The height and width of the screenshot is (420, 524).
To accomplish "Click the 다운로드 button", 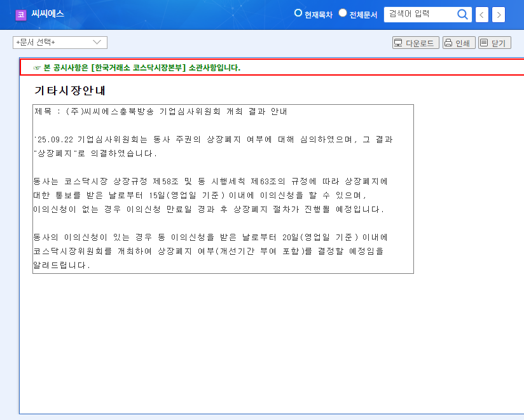I will 416,43.
